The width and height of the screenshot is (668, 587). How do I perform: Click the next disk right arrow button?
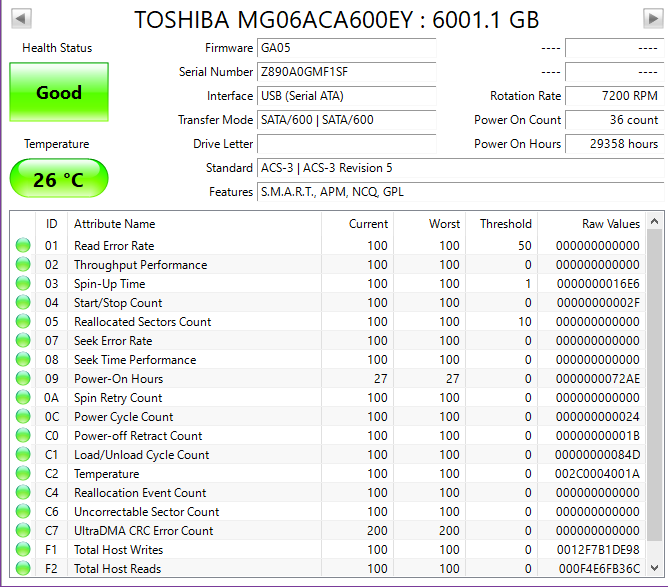click(x=651, y=19)
